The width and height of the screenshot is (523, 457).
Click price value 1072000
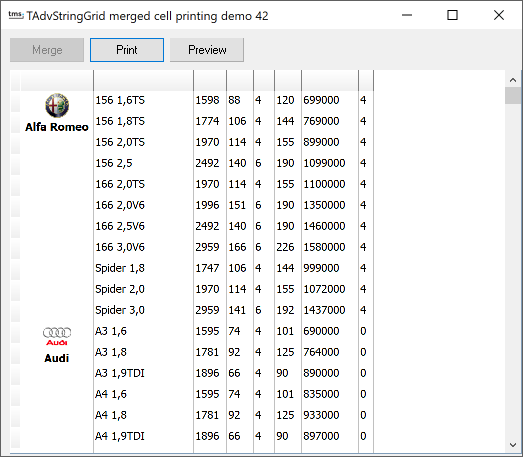click(324, 289)
